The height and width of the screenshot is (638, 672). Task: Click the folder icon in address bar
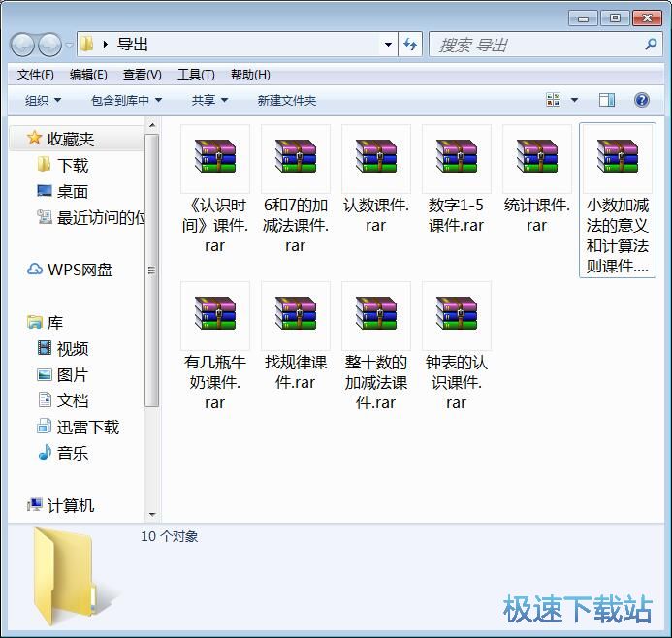pyautogui.click(x=87, y=44)
